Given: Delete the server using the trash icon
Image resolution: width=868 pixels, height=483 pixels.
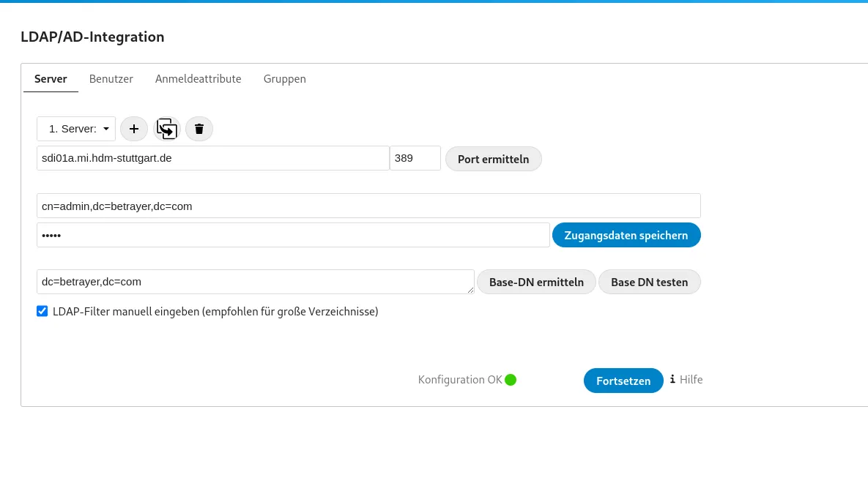Looking at the screenshot, I should tap(199, 129).
